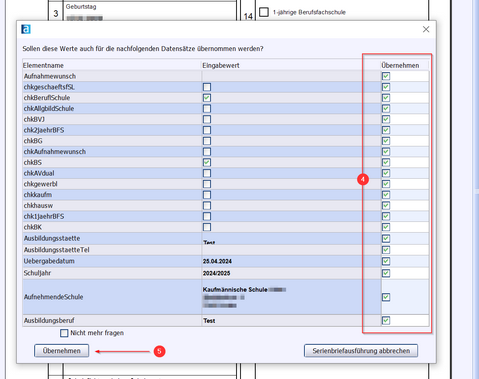Select the Ausbildungsberuf value Test

pyautogui.click(x=209, y=321)
